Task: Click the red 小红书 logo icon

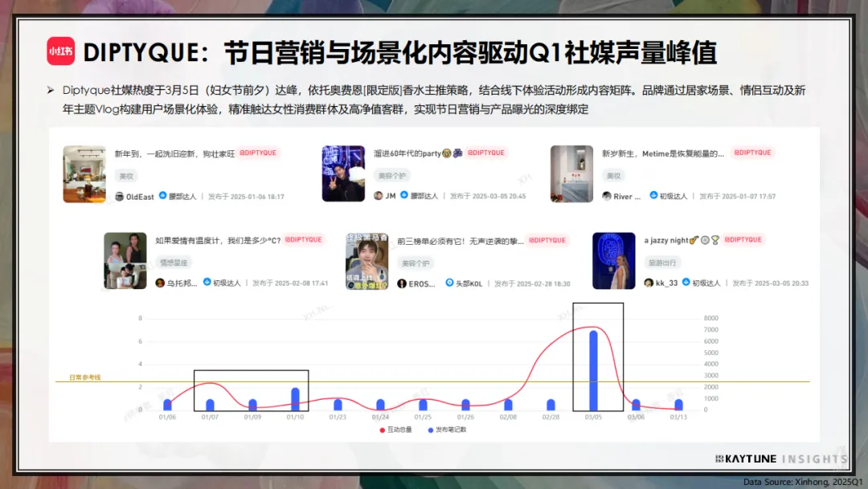Action: pyautogui.click(x=61, y=51)
